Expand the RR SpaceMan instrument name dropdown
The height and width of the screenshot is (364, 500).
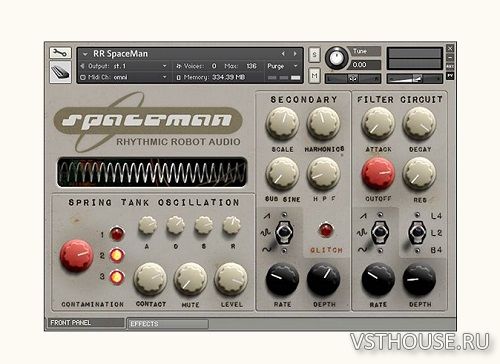85,54
